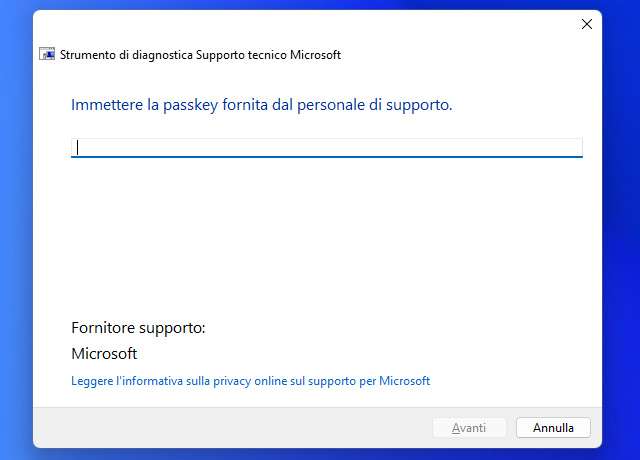
Task: Click the desktop wallpaper below the dialog
Action: 320,454
